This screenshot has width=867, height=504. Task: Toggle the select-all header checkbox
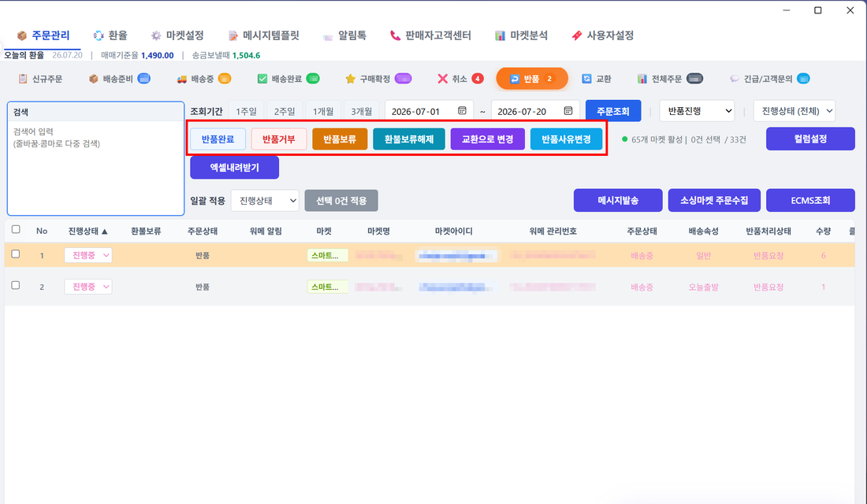[16, 229]
